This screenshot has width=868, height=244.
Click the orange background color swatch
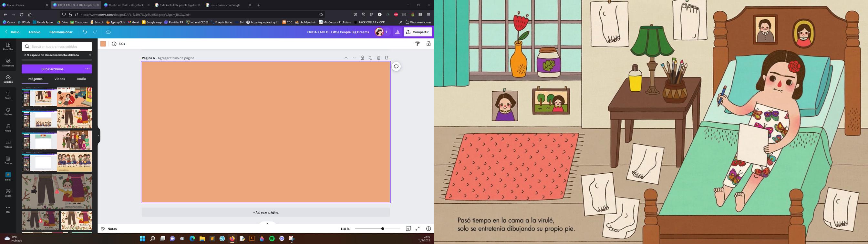(103, 44)
